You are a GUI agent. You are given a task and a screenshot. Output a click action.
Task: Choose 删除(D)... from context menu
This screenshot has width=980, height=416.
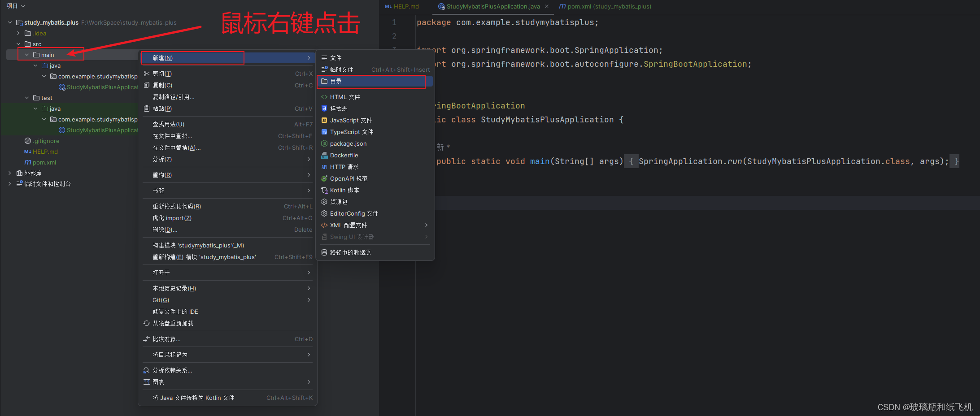(227, 230)
